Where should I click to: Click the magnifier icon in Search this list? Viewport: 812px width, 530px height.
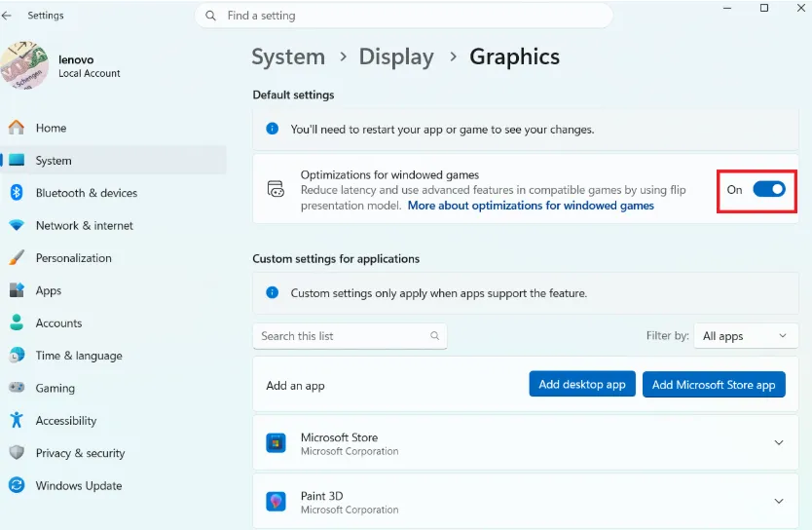435,336
